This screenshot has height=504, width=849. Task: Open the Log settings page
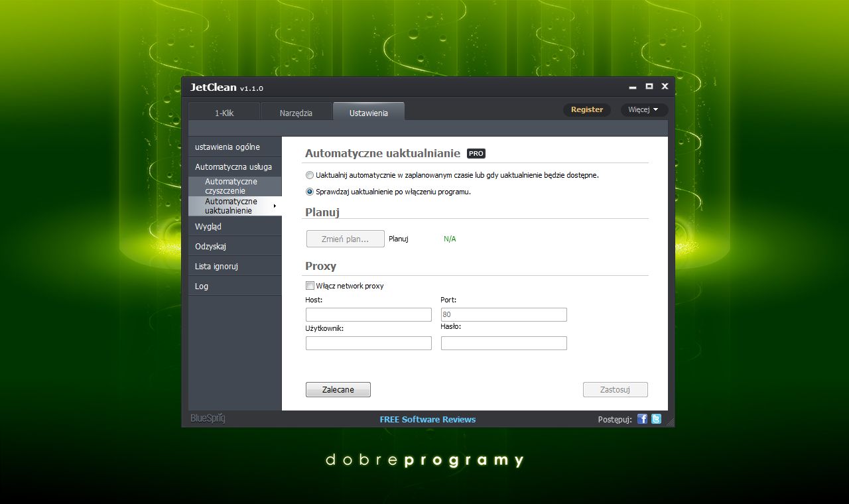235,286
